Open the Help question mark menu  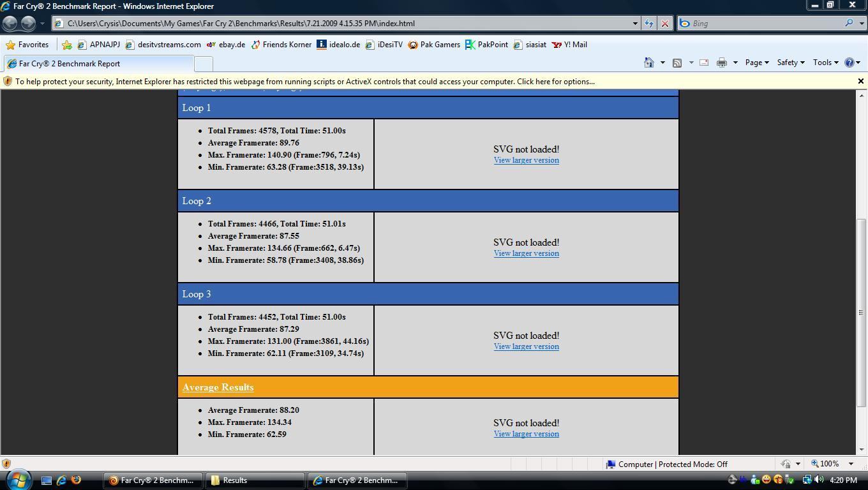click(x=852, y=63)
